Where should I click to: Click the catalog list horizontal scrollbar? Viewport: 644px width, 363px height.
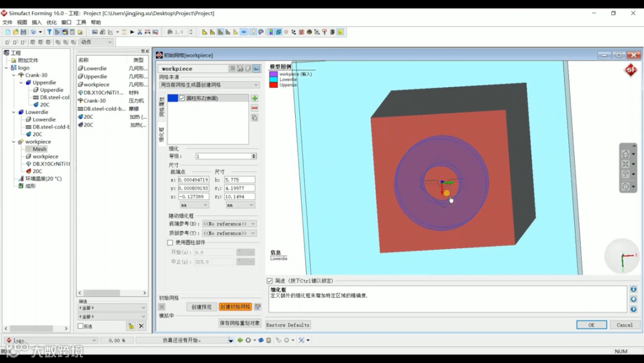pyautogui.click(x=112, y=293)
